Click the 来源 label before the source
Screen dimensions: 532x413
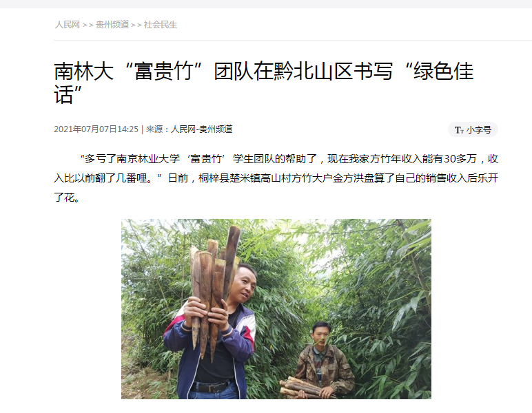point(154,129)
